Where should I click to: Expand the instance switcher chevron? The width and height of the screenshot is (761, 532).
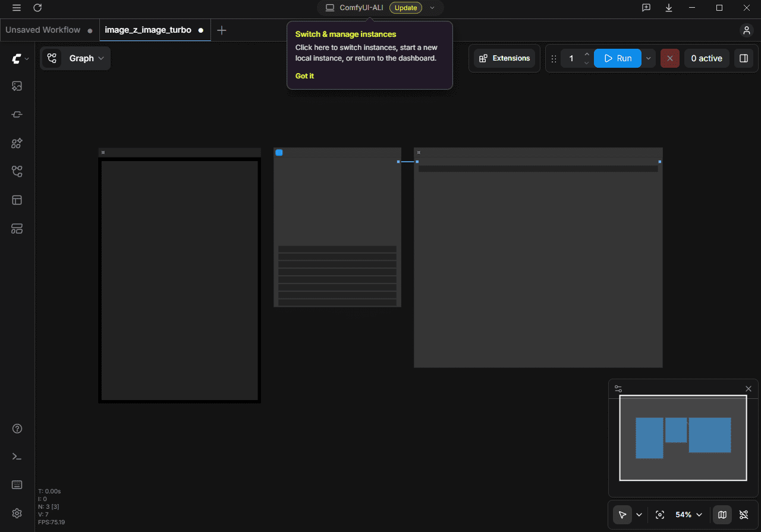click(432, 8)
